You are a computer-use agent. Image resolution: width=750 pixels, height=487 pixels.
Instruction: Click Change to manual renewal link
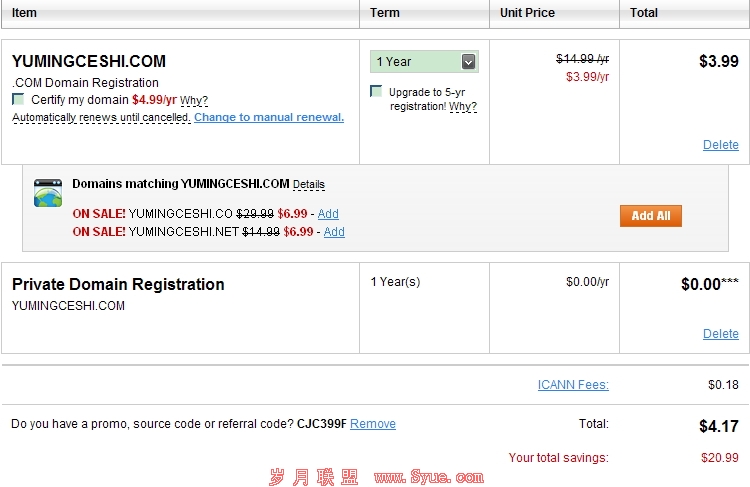[x=269, y=117]
